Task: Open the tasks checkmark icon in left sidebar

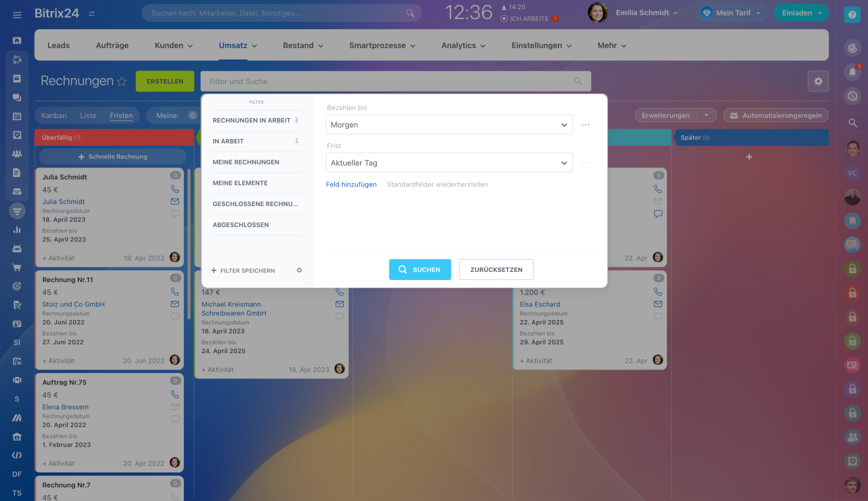Action: tap(17, 135)
